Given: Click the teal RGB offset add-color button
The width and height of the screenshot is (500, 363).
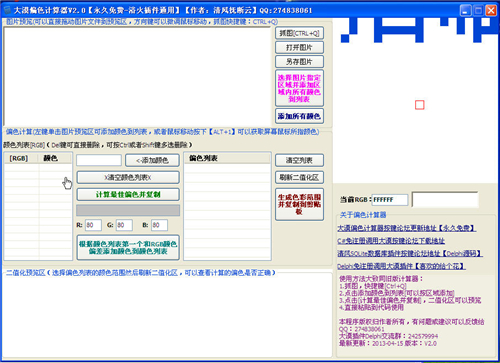Looking at the screenshot, I should [x=128, y=248].
